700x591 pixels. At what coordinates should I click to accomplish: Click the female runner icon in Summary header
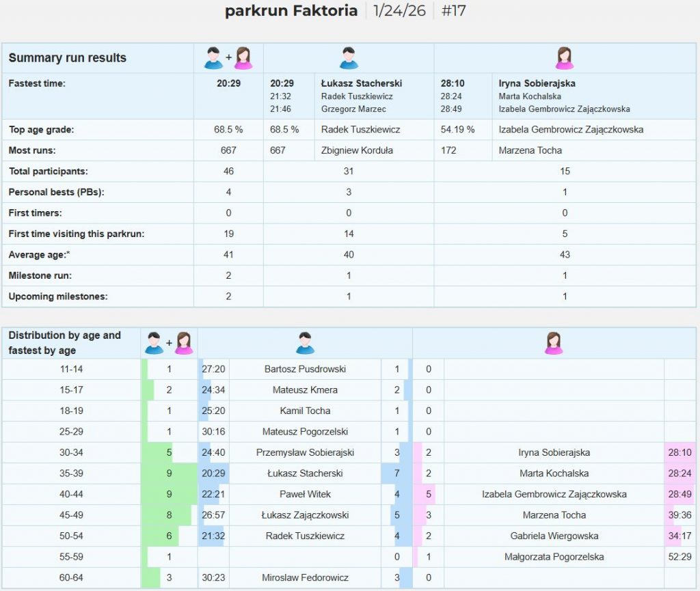click(564, 58)
